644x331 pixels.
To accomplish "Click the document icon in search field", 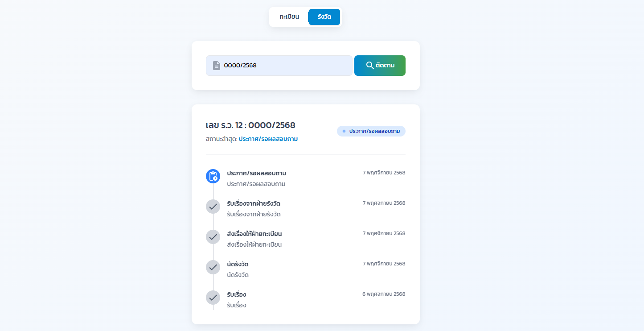I will point(217,66).
